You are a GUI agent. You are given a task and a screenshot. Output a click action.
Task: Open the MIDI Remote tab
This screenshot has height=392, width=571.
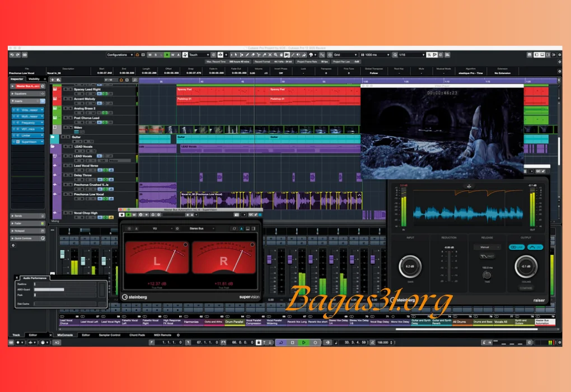(x=162, y=335)
